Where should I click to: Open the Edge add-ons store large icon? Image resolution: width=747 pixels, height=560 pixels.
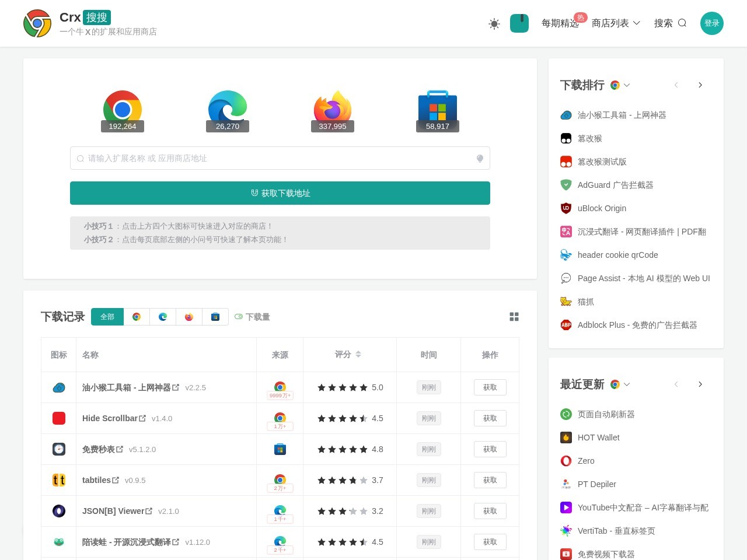click(228, 108)
